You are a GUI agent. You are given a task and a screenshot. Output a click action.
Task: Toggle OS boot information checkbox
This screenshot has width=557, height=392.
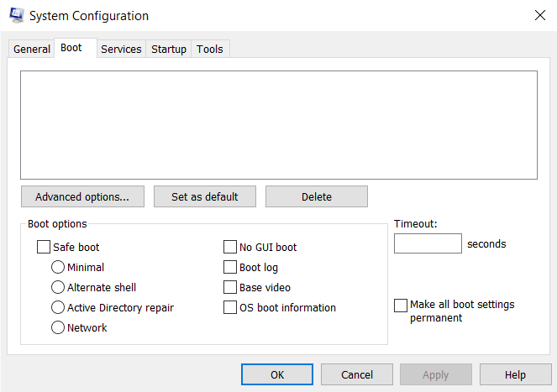coord(230,307)
